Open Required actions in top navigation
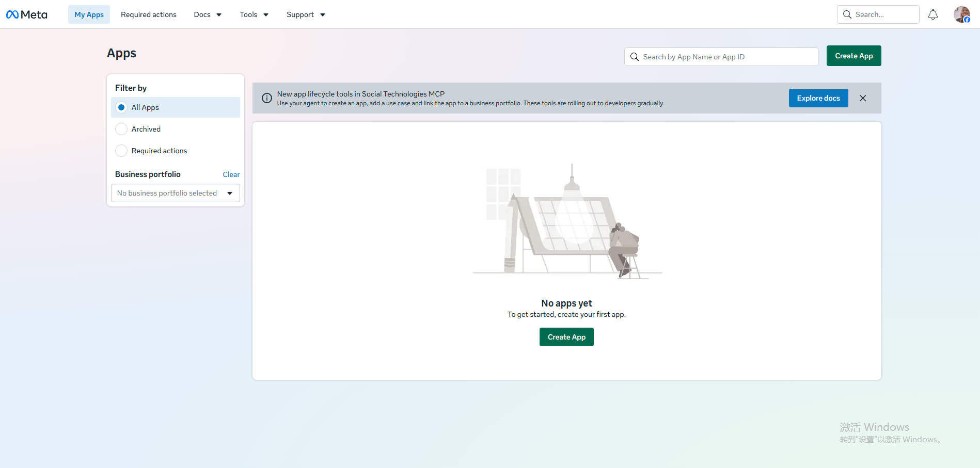Screen dimensions: 980x468 pos(149,14)
